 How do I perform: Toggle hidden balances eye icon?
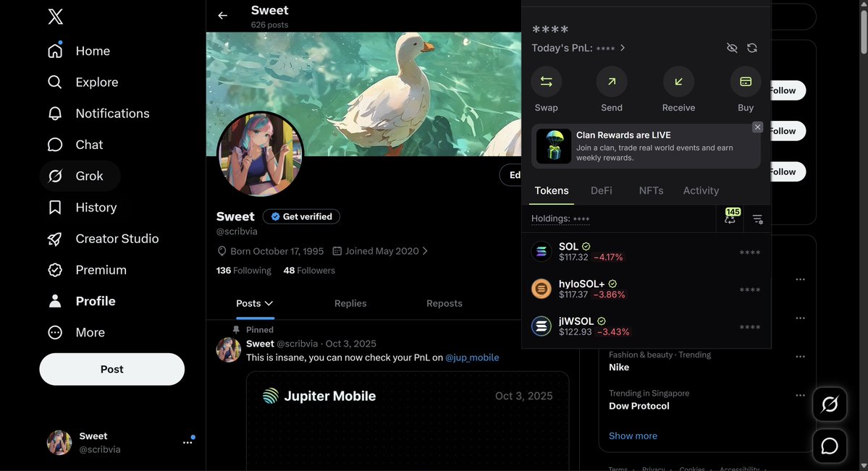tap(732, 48)
